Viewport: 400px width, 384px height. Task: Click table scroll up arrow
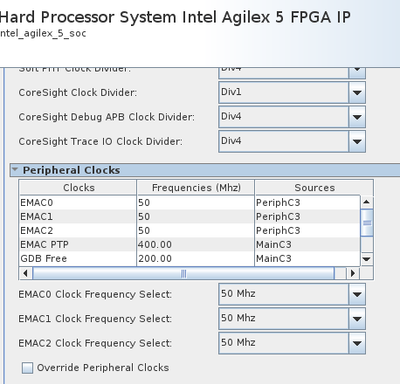[x=367, y=202]
